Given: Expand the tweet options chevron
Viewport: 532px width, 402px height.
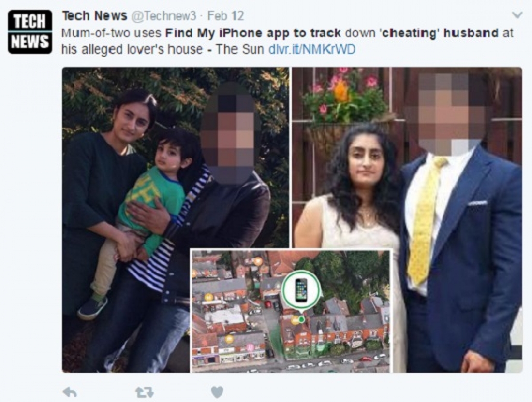Looking at the screenshot, I should pos(517,15).
